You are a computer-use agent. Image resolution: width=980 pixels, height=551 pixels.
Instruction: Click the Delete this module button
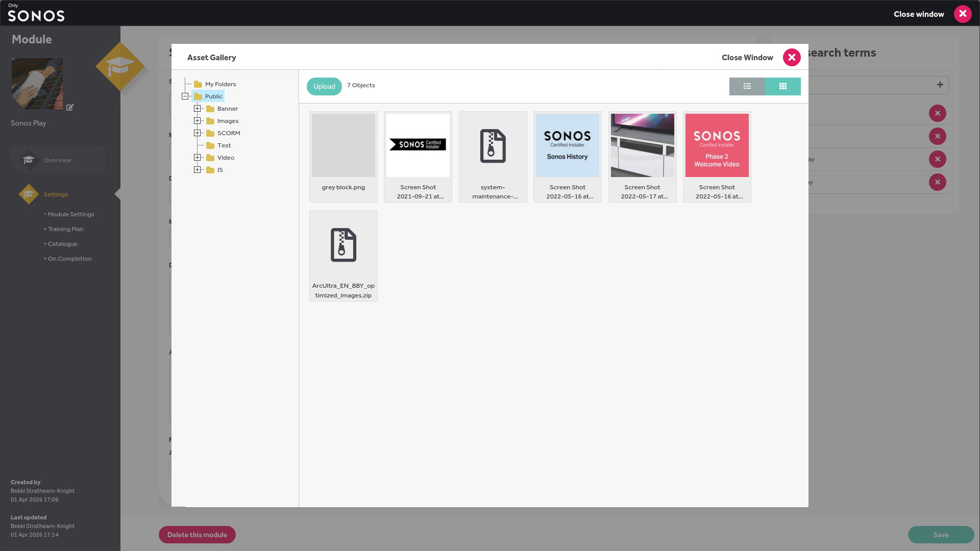point(197,535)
